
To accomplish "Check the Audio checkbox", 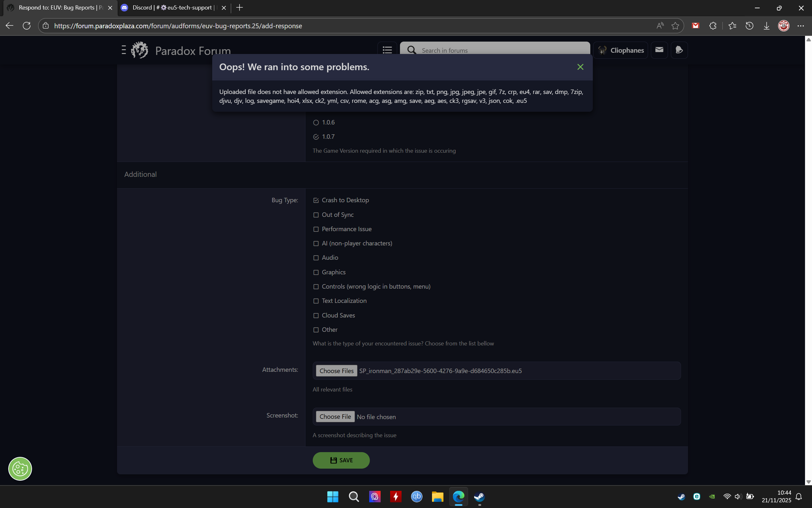I will (316, 258).
